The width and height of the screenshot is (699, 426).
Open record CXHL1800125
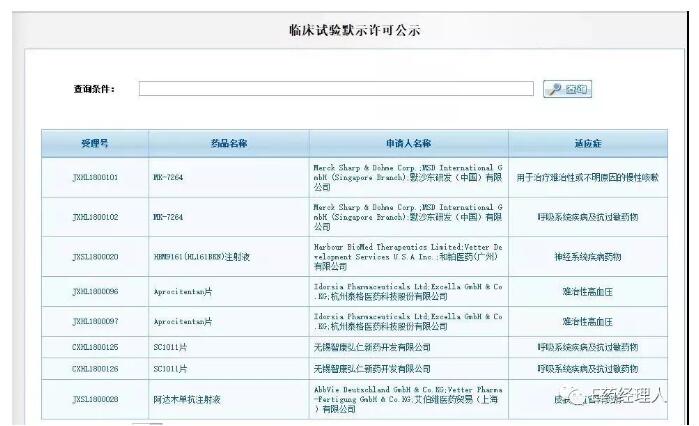pyautogui.click(x=95, y=347)
